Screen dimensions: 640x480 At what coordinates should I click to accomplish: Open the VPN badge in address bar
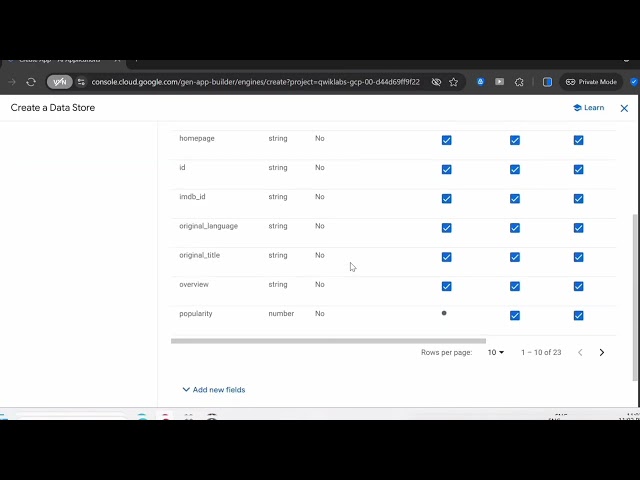tap(60, 82)
